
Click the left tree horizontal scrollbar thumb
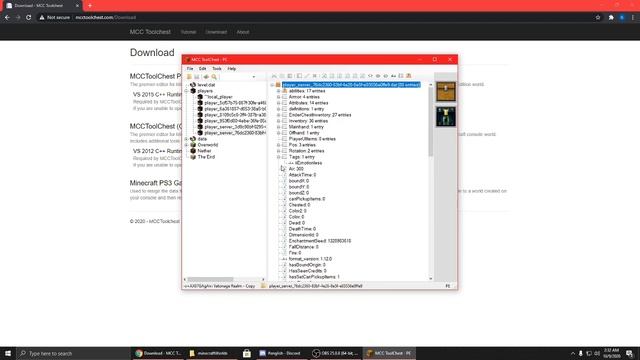pos(211,280)
